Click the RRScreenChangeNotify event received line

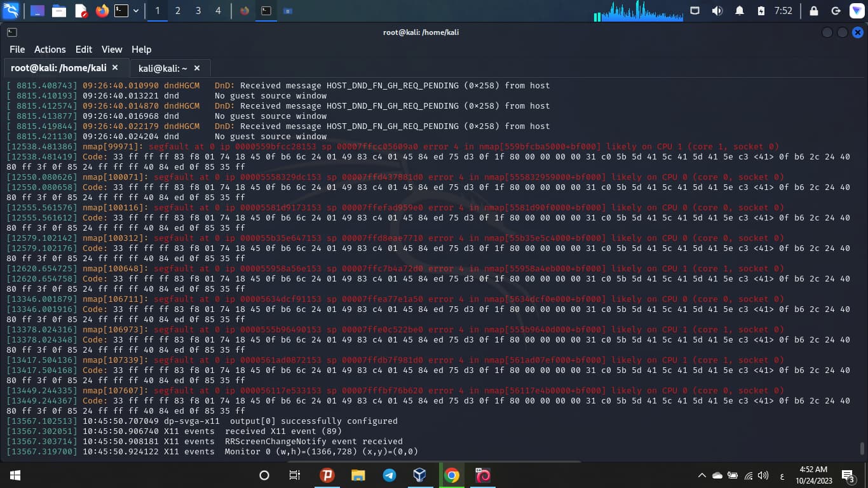click(205, 442)
